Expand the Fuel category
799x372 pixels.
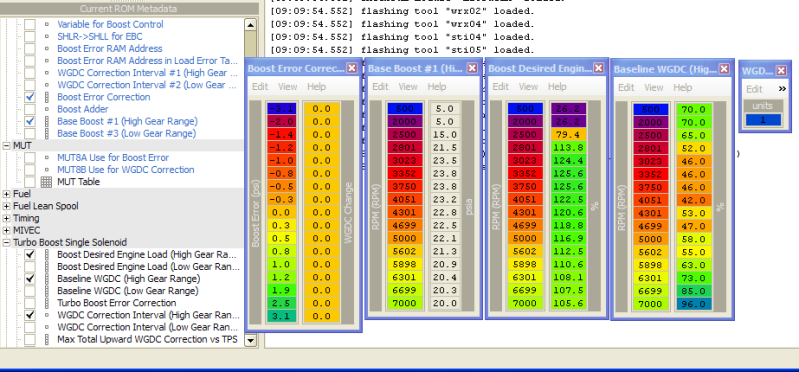pos(7,194)
